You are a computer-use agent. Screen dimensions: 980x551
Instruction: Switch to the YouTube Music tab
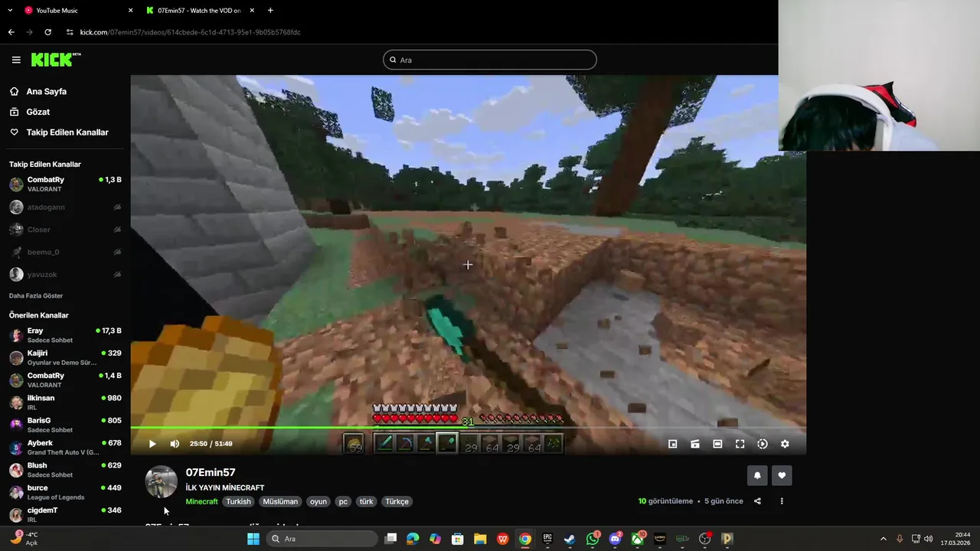coord(77,11)
